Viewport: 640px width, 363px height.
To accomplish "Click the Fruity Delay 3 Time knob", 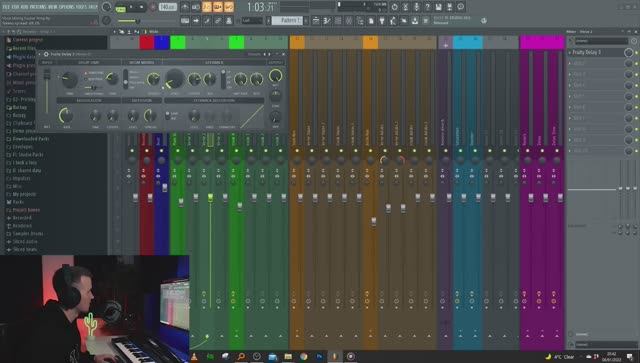I will coord(69,80).
